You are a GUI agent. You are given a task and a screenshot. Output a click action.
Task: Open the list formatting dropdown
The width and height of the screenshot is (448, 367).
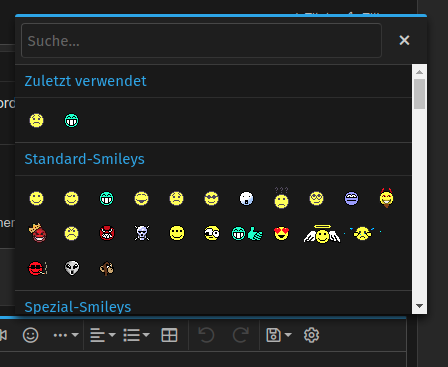(x=136, y=335)
